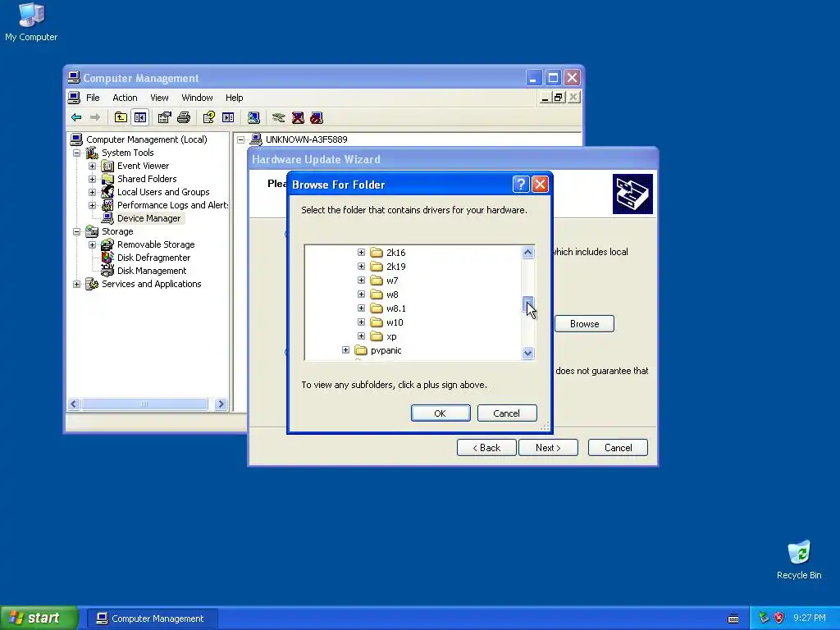Click the 9:27 PM system clock
The width and height of the screenshot is (840, 630).
coord(810,618)
